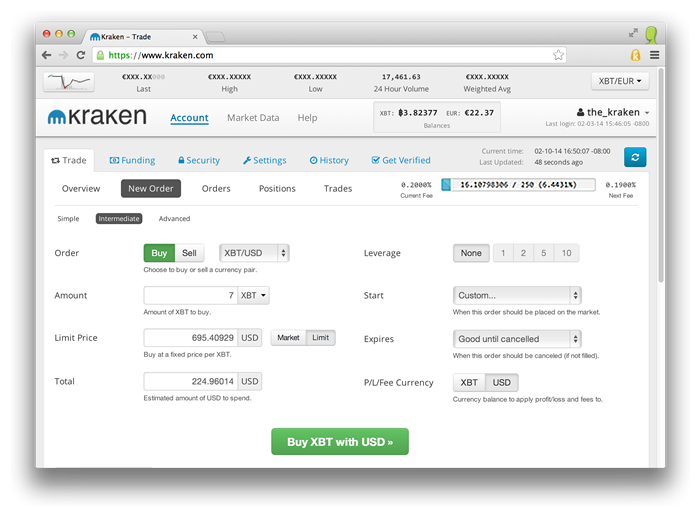700x516 pixels.
Task: Open the Chrome hamburger menu
Action: click(x=654, y=55)
